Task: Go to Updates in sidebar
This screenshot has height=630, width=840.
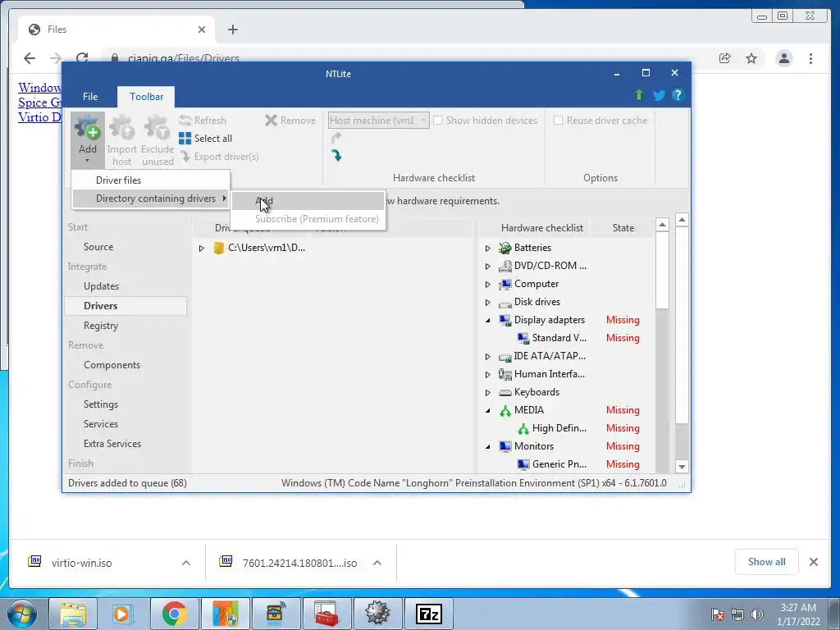Action: click(101, 286)
